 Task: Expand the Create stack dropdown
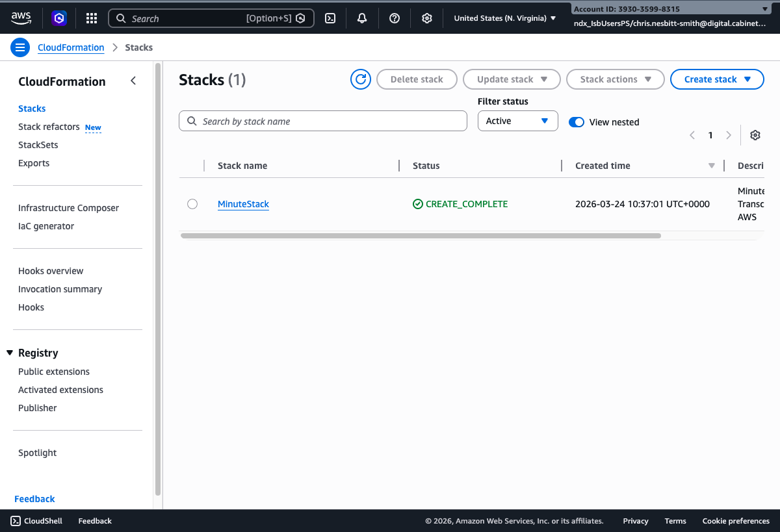tap(717, 79)
